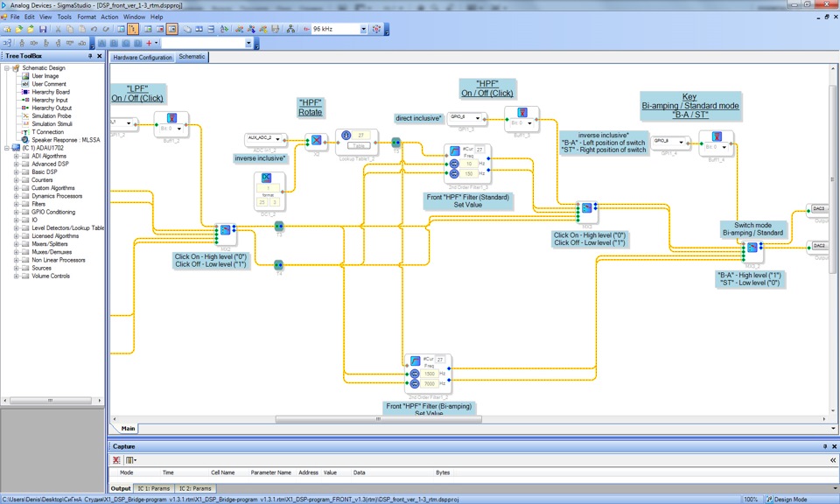Open the empty combo box in second toolbar
Screen dimensions: 840x504
[248, 44]
